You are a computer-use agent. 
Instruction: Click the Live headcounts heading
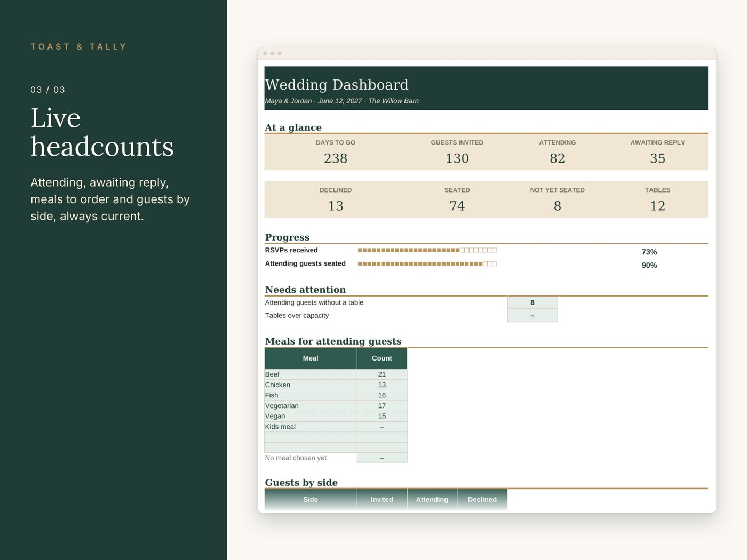click(x=102, y=132)
